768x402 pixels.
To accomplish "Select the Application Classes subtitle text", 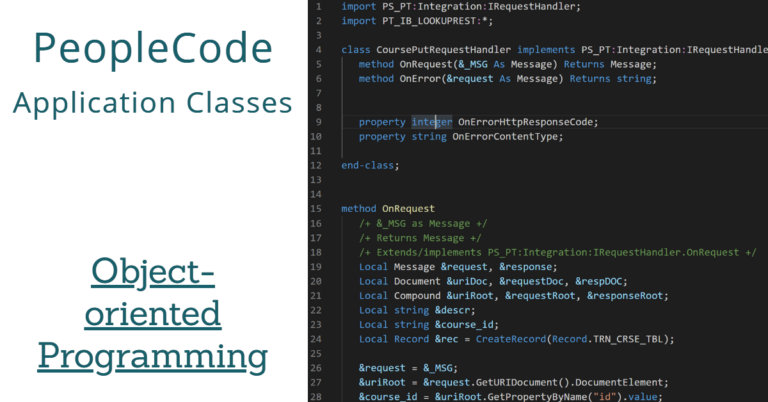I will pos(153,103).
